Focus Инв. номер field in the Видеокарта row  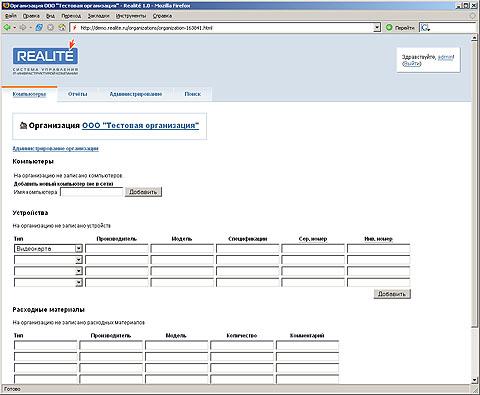point(379,249)
